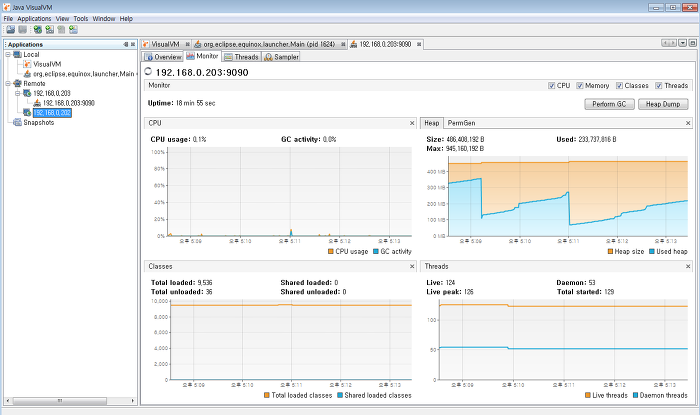Switch to the PermGen memory tab
This screenshot has width=700, height=415.
tap(461, 123)
